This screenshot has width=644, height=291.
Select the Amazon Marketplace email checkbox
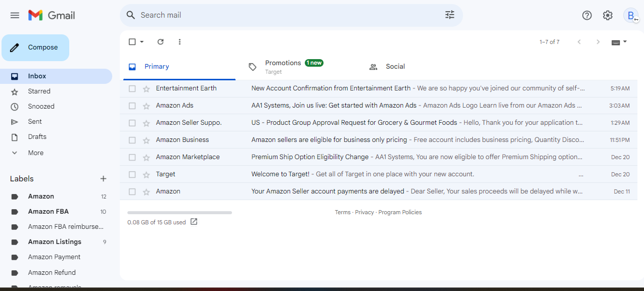132,157
